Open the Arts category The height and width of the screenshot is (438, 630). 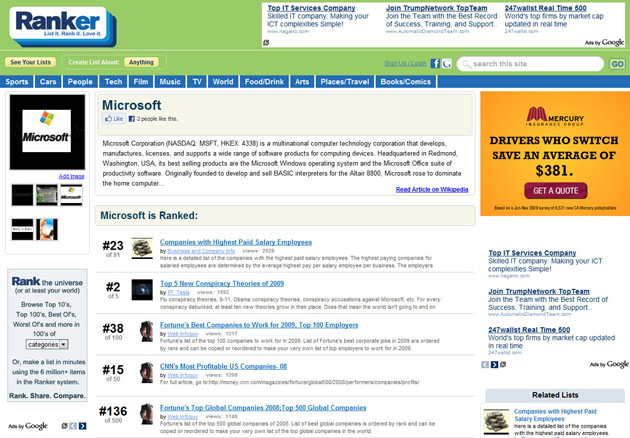click(302, 82)
